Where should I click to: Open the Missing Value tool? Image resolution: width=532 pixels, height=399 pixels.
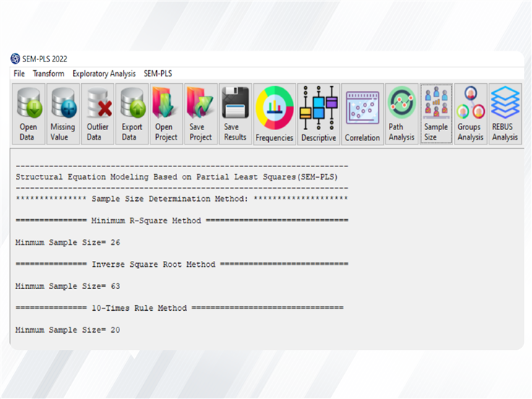(x=63, y=114)
